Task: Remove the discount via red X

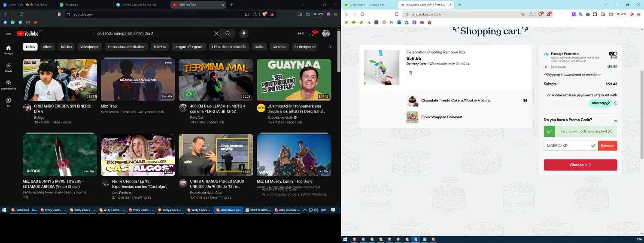Action: coord(546,67)
